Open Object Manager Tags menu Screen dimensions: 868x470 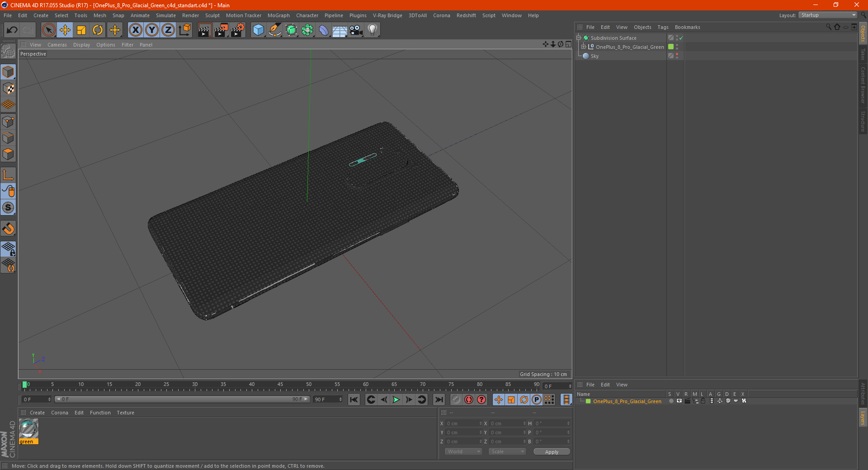[663, 27]
